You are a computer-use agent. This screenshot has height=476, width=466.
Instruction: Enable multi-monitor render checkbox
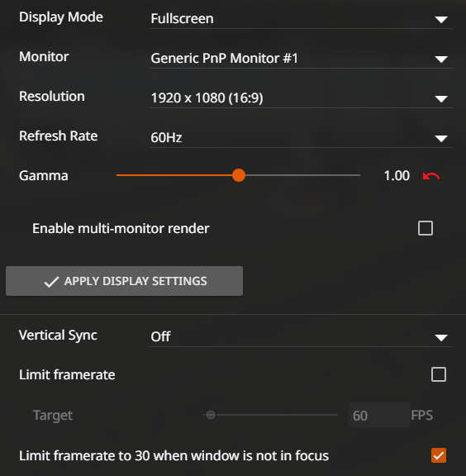426,228
